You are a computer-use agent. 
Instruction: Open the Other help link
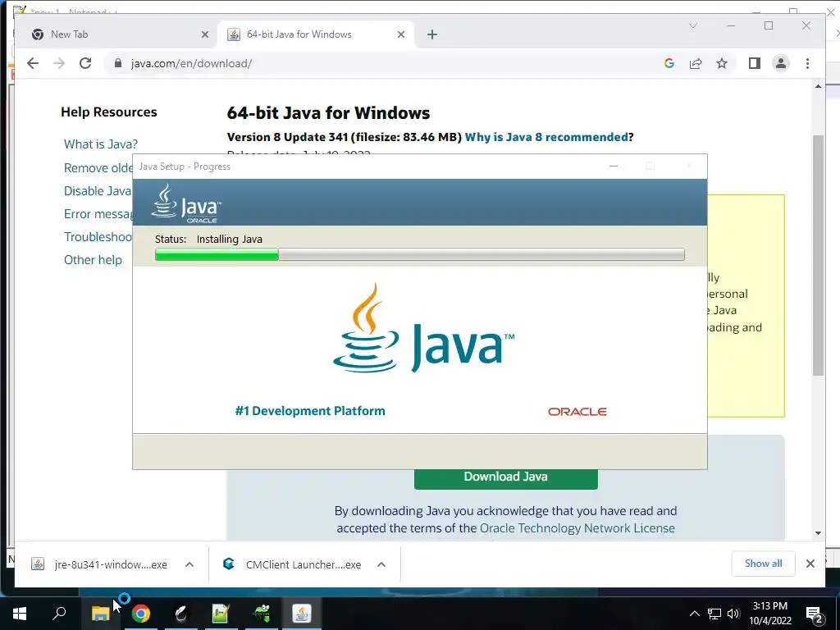point(93,260)
